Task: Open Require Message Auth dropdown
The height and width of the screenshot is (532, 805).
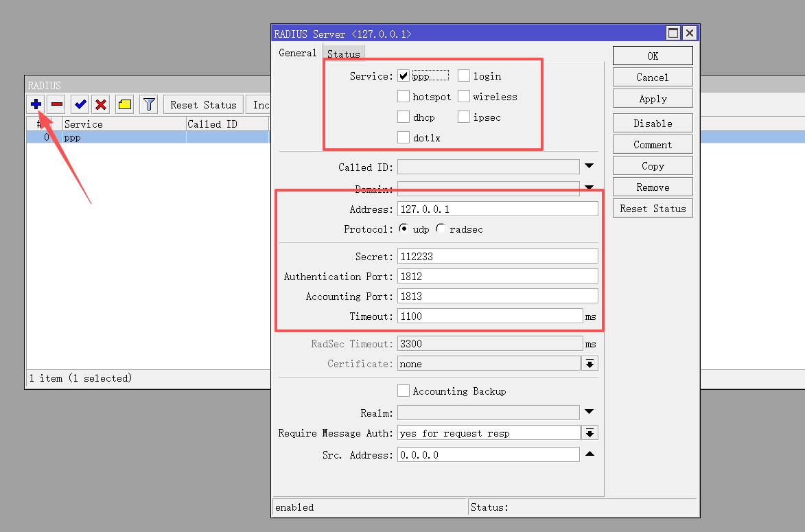Action: (x=589, y=433)
